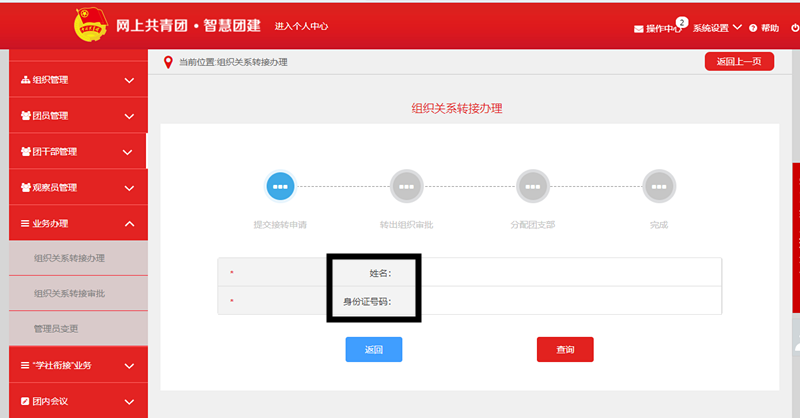
Task: Click the 团内会议 edit icon
Action: pos(25,401)
